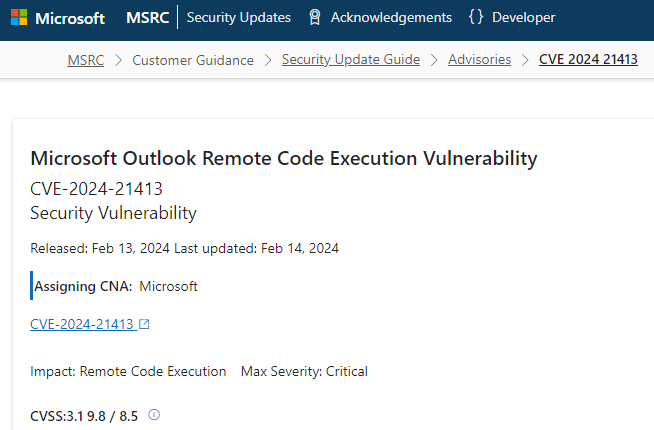654x430 pixels.
Task: Open the Security Update Guide breadcrumb link
Action: [x=351, y=59]
